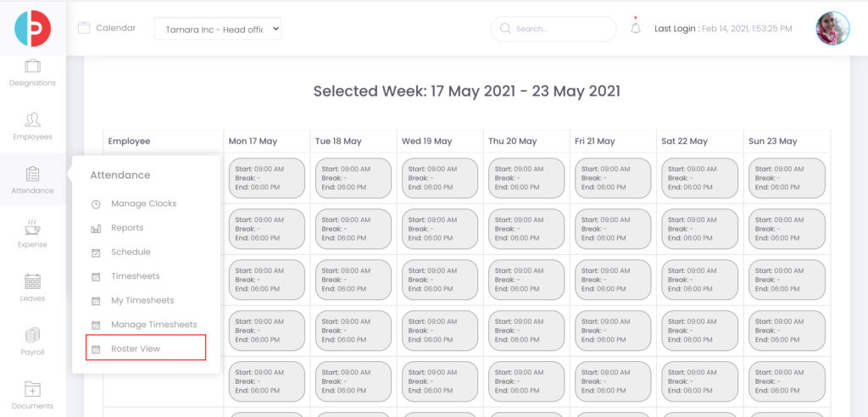Open Manage Timesheets menu entry
The image size is (868, 417).
pos(154,325)
